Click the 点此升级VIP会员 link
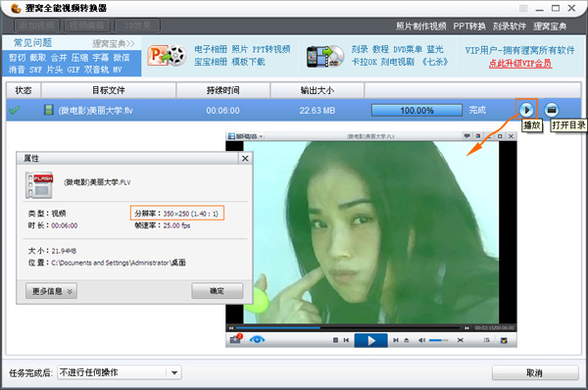588x390 pixels. point(520,64)
